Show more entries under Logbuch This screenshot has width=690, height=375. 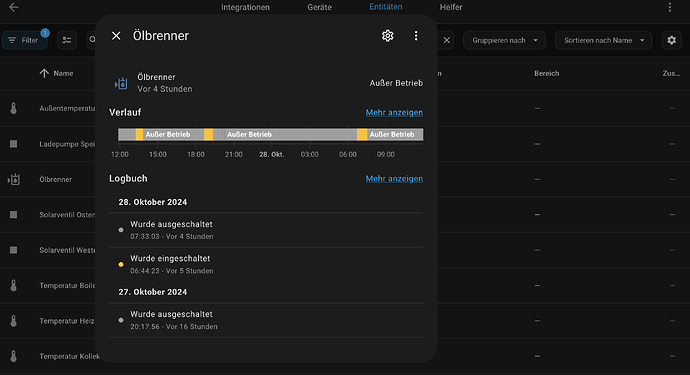[x=394, y=179]
